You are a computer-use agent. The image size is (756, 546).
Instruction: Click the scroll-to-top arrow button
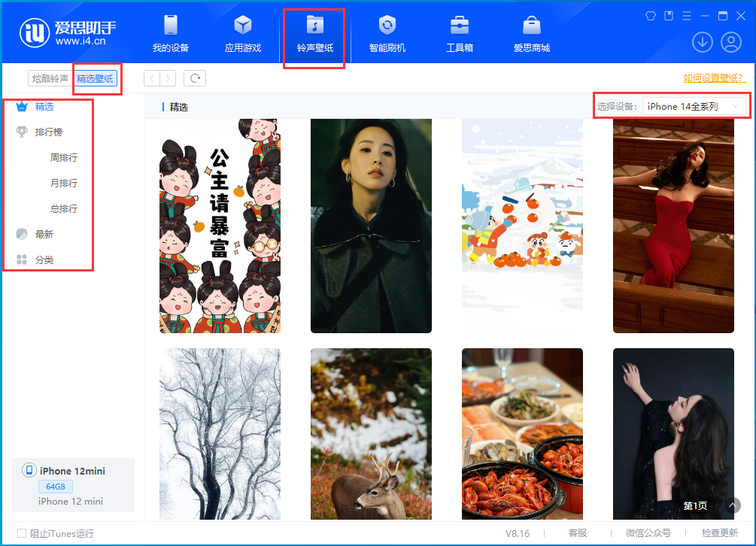pos(731,505)
